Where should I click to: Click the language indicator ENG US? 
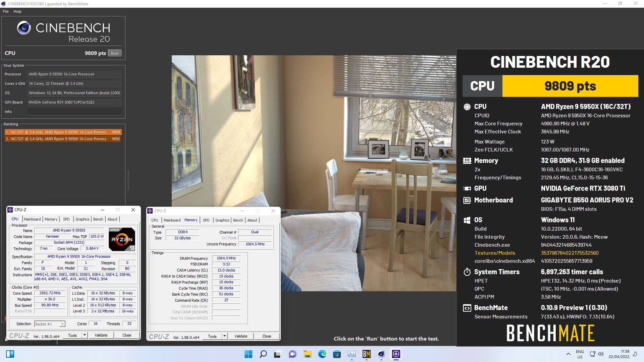580,354
